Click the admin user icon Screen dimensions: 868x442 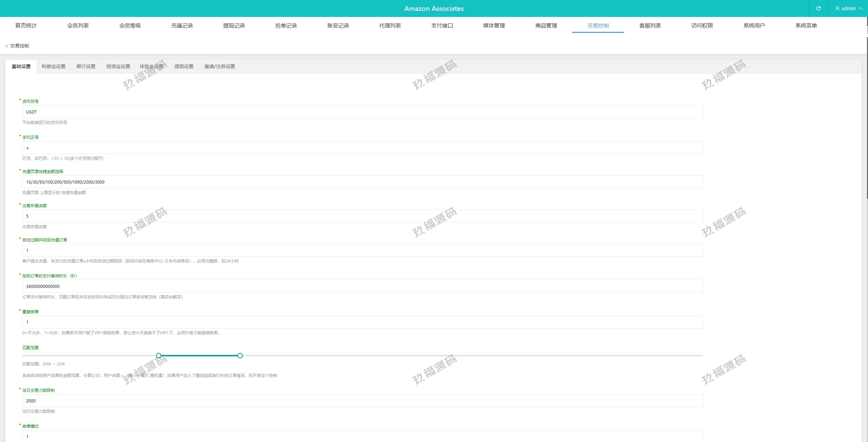pos(837,8)
